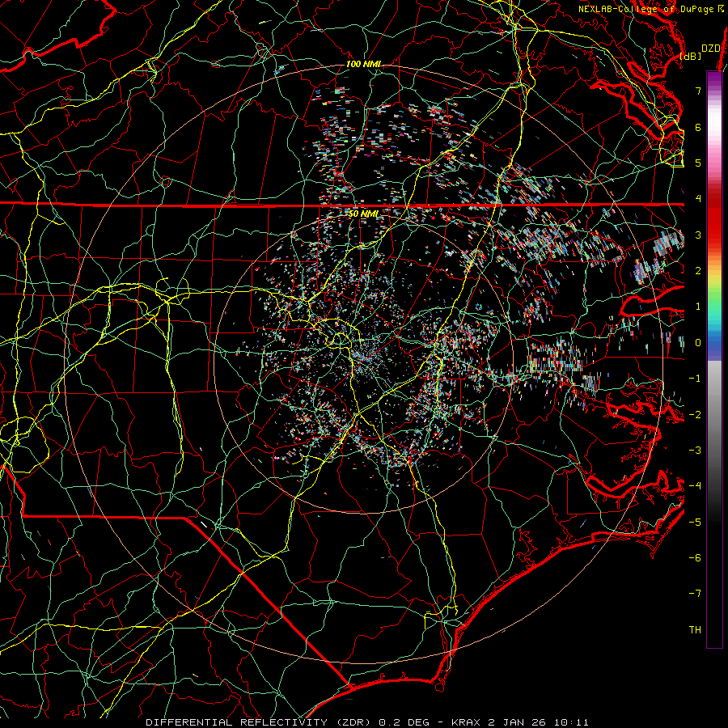Click the 100 NMI range ring label

(x=363, y=64)
